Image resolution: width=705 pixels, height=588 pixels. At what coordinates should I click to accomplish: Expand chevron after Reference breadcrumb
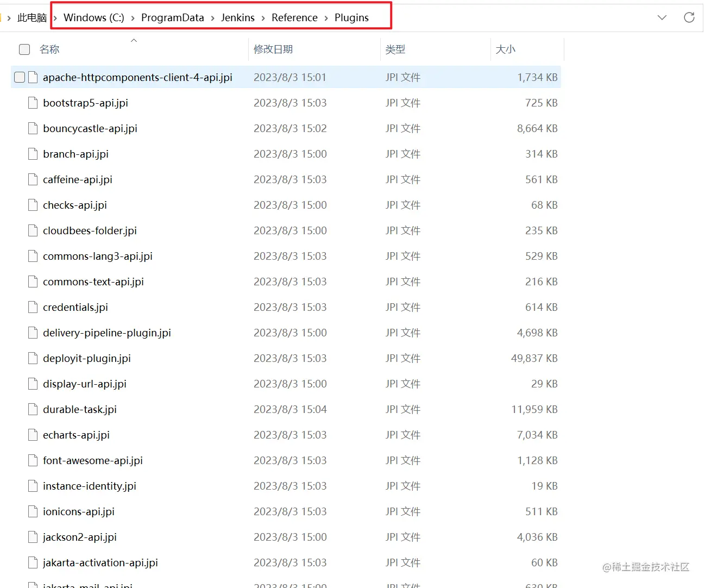[x=326, y=18]
